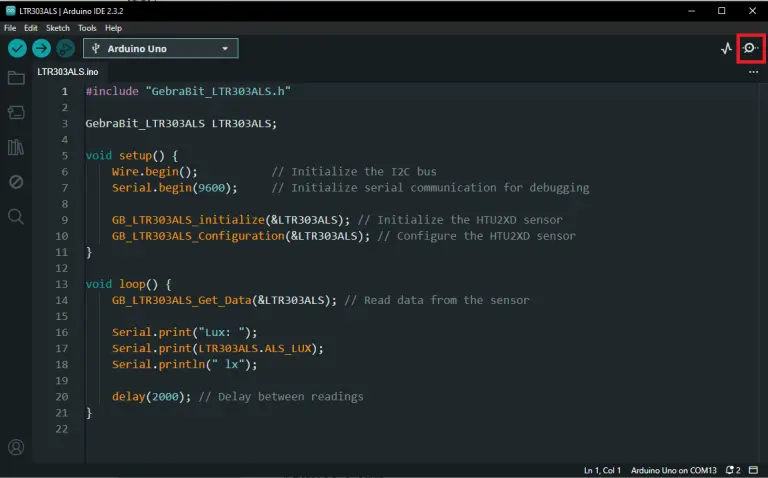Open the Help menu
768x478 pixels.
click(113, 28)
